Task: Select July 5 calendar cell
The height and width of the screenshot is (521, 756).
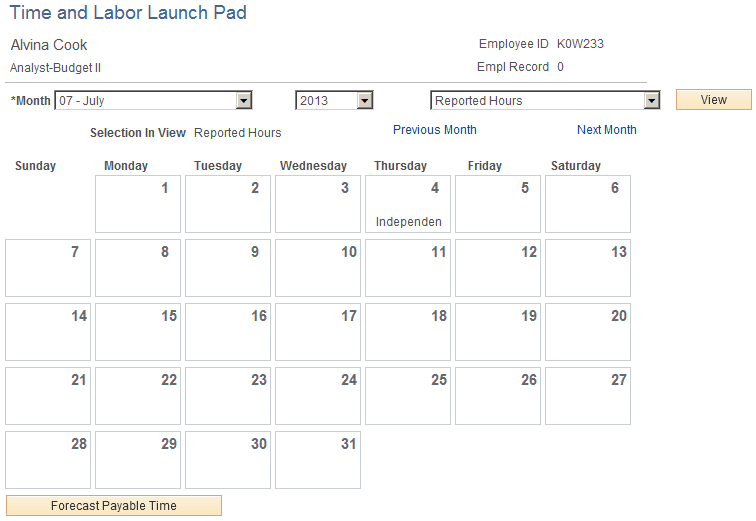Action: 498,204
